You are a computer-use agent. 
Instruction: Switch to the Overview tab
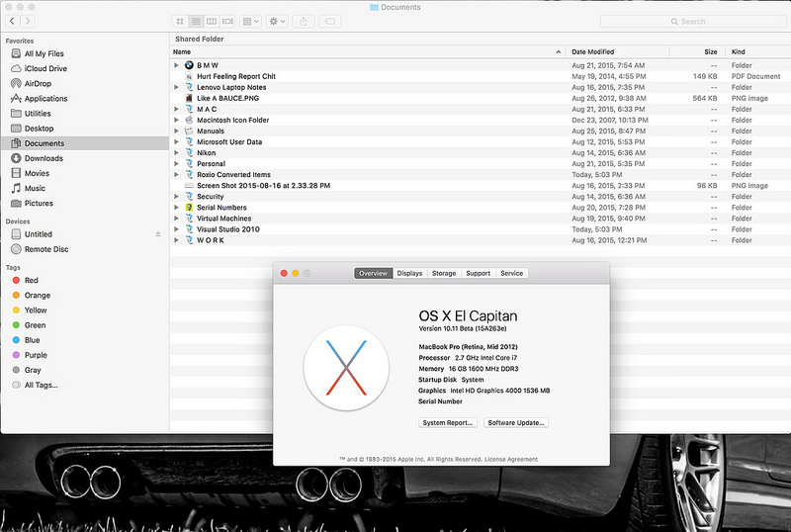[374, 273]
